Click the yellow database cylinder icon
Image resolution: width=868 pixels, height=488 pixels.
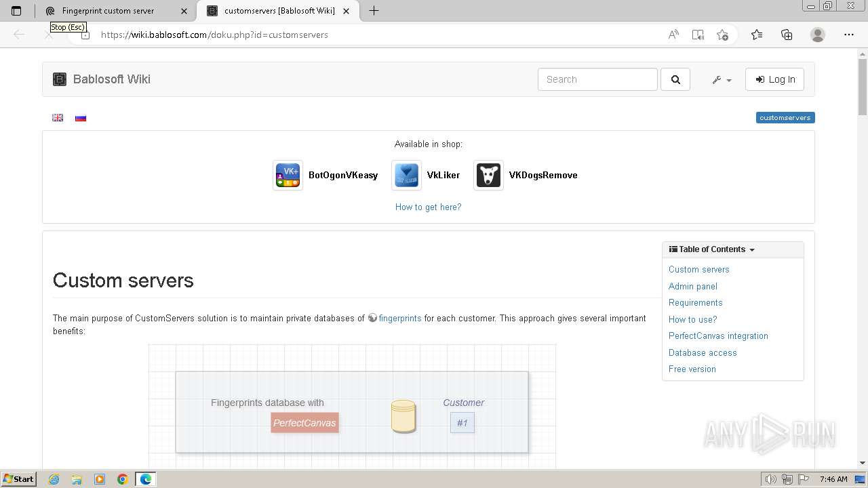click(x=403, y=416)
